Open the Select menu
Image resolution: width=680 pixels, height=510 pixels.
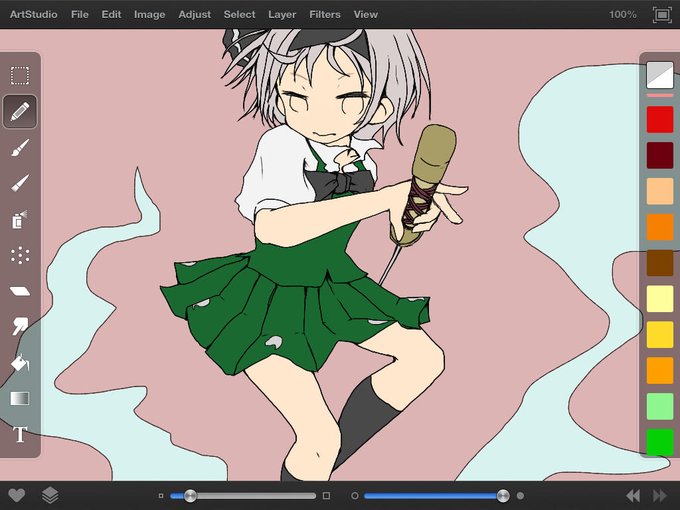[239, 14]
